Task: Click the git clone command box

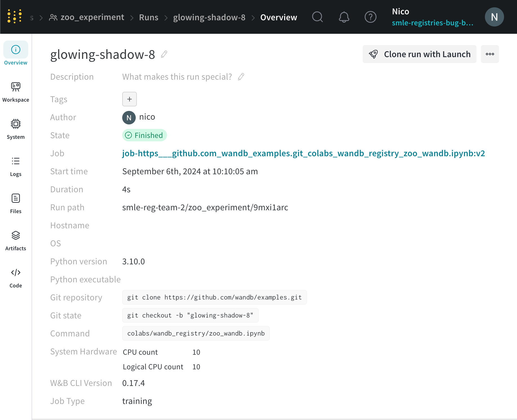Action: click(214, 298)
